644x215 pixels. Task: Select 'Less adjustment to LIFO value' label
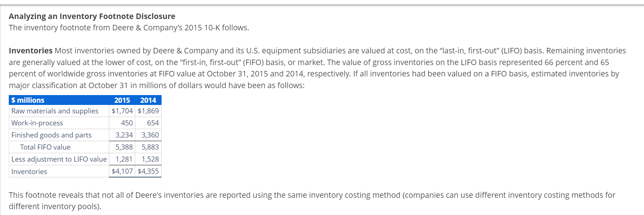59,159
